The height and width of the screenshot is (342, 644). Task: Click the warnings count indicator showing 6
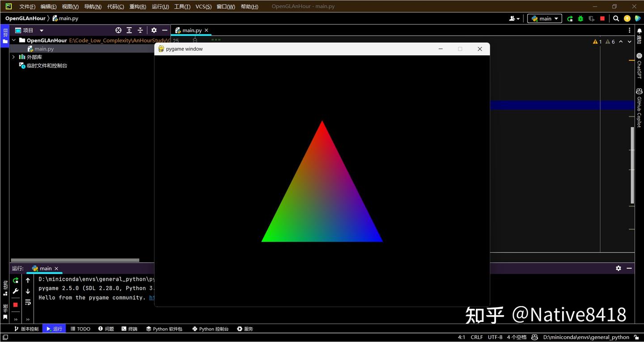[610, 41]
